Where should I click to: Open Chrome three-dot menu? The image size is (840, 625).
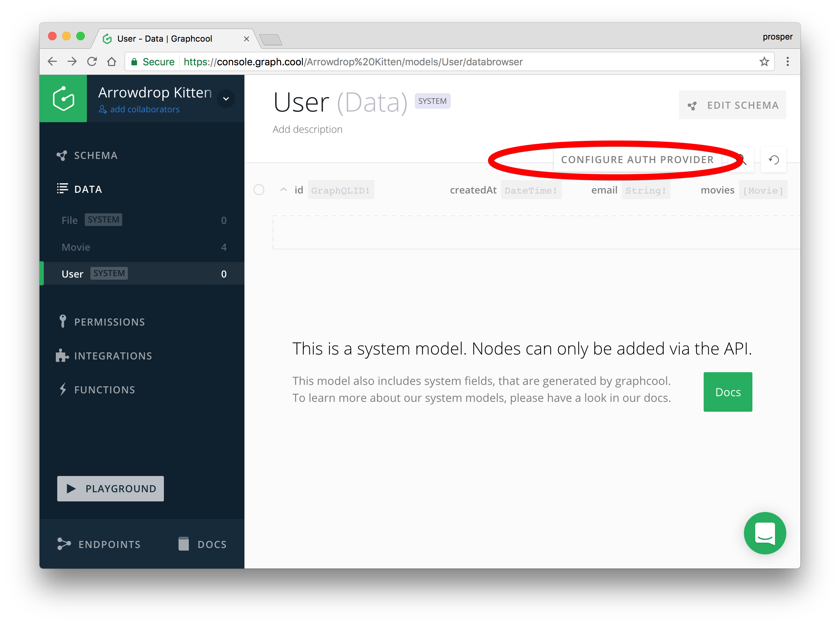(788, 61)
